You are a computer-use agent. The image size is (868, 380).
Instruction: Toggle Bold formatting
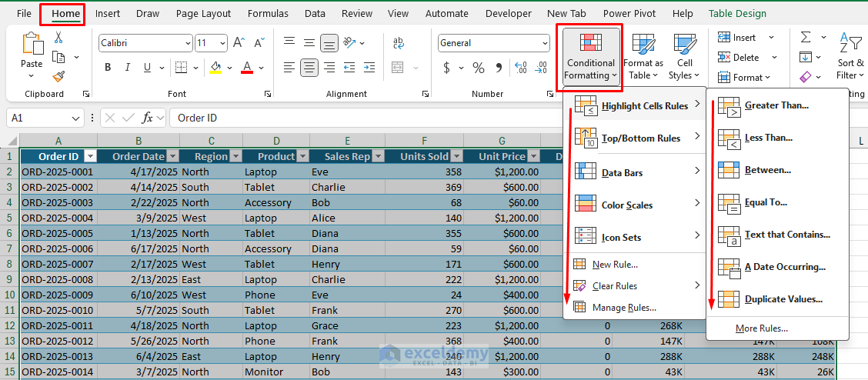click(108, 68)
